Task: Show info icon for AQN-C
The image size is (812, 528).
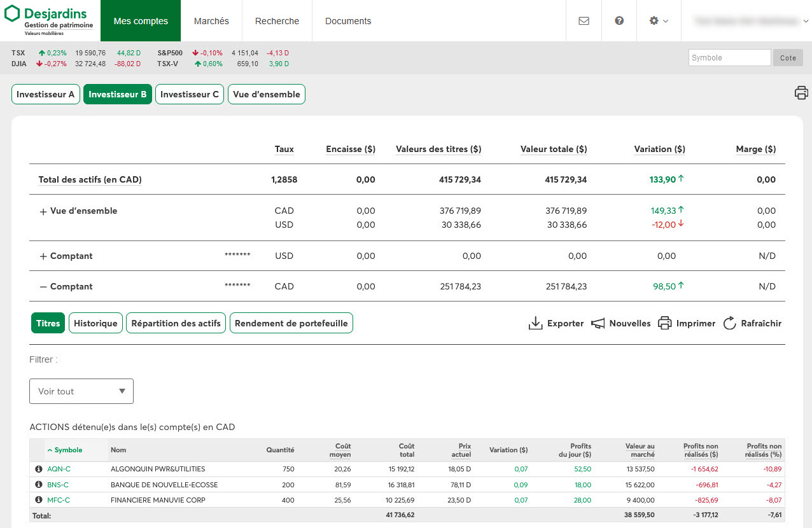Action: 38,469
